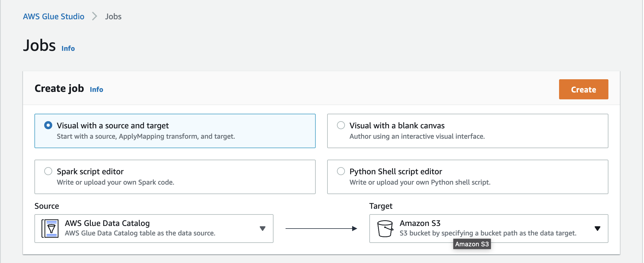Expand the Target dropdown caret
This screenshot has width=644, height=263.
[x=597, y=229]
